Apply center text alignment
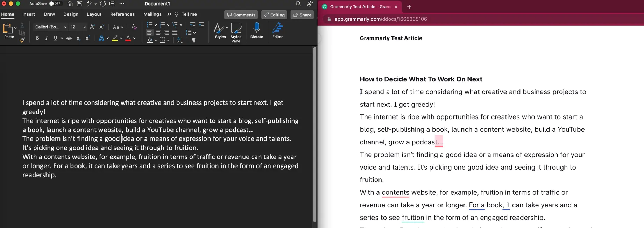Screen dimensions: 644x228 coord(158,33)
